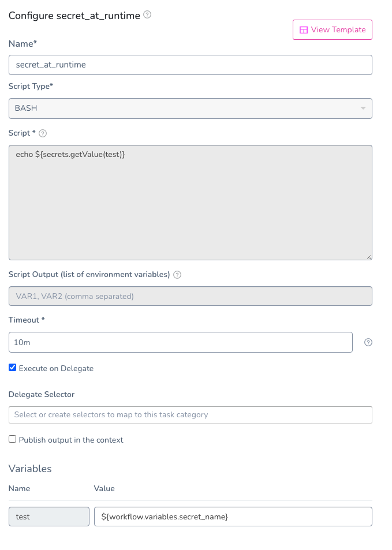Open the Script Type BASH dropdown
This screenshot has width=392, height=550.
pos(190,108)
